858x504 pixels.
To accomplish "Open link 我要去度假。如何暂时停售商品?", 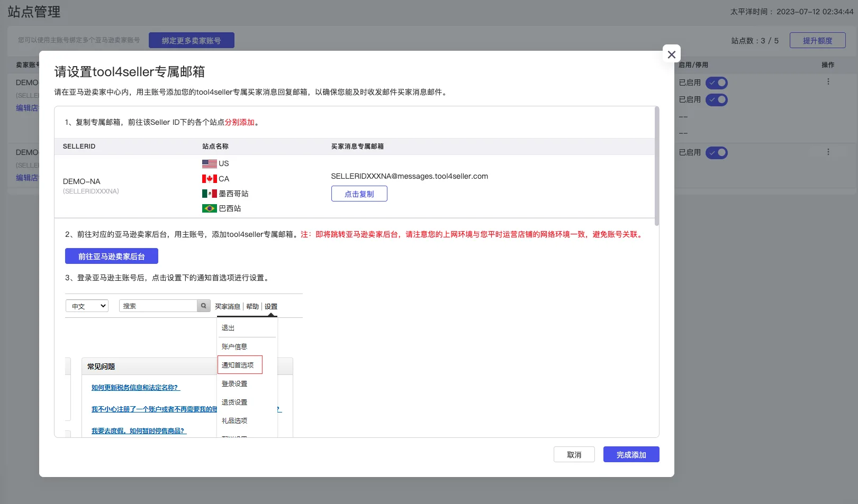I will [139, 431].
